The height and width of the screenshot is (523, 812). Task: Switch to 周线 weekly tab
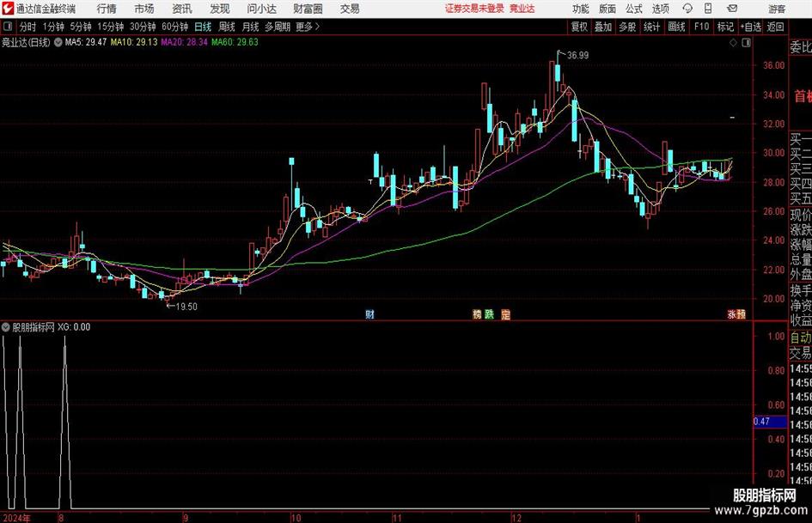[227, 27]
